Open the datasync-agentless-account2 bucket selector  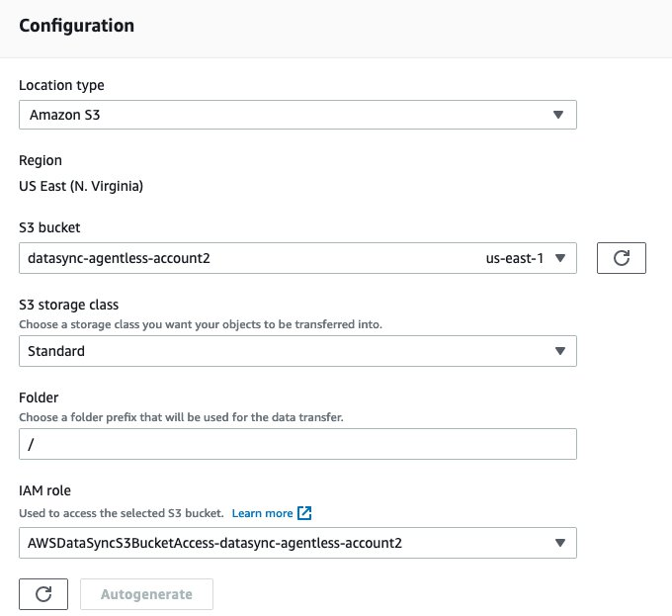point(247,259)
